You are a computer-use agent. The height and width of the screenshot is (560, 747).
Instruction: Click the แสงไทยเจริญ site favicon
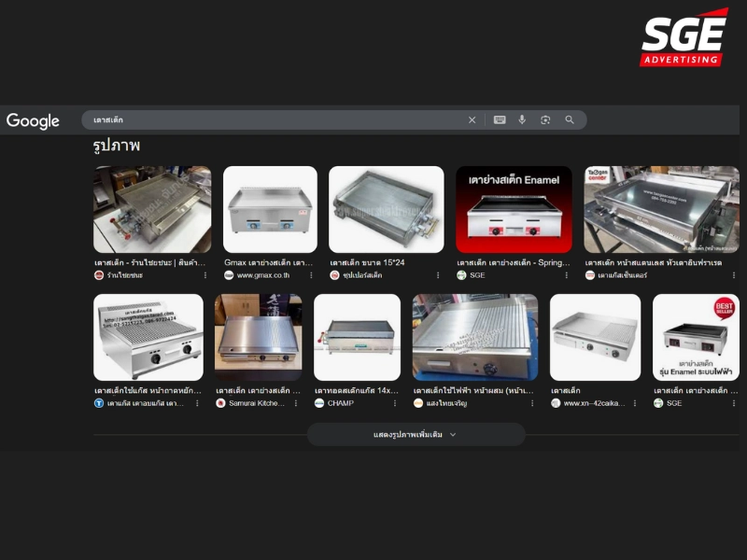point(418,403)
